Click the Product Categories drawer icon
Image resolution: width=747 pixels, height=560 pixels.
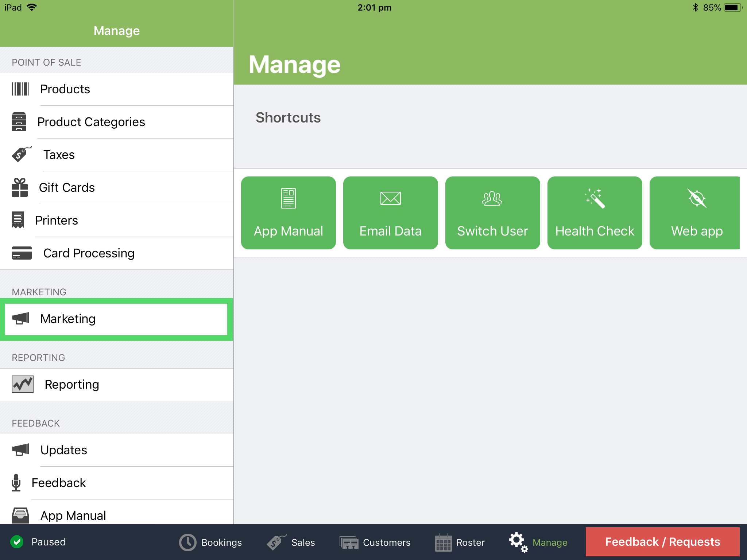click(19, 122)
